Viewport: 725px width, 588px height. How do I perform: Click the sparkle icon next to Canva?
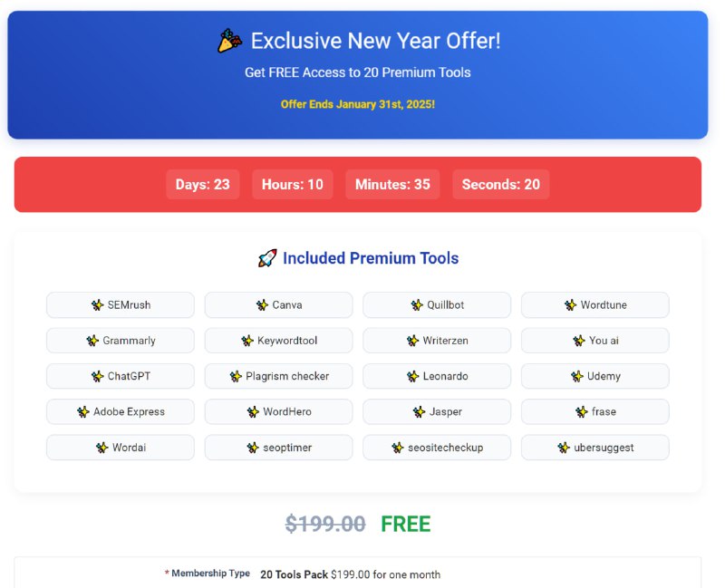pos(262,305)
